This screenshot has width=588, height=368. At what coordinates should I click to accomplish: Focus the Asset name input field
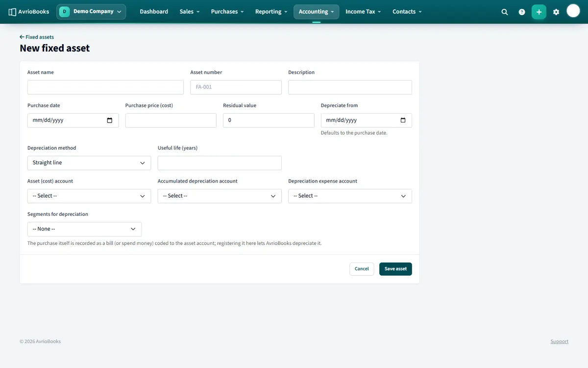tap(105, 87)
